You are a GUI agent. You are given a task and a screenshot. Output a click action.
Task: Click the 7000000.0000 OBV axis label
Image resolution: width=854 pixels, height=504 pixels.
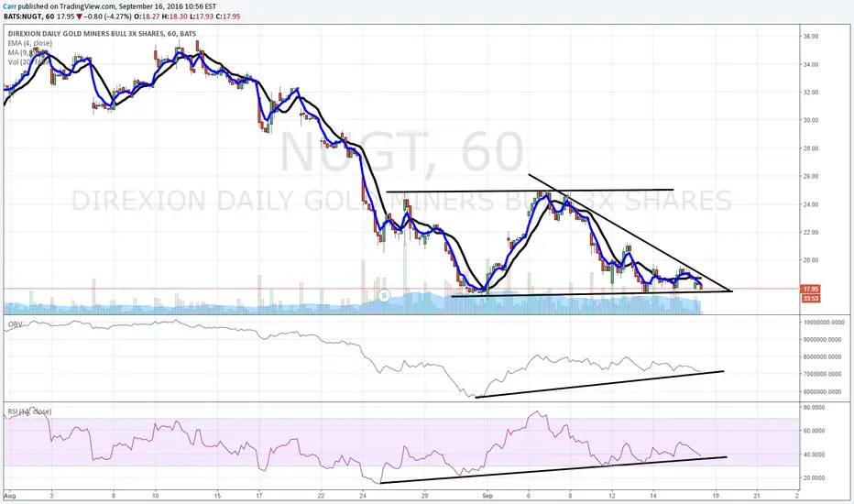click(823, 374)
